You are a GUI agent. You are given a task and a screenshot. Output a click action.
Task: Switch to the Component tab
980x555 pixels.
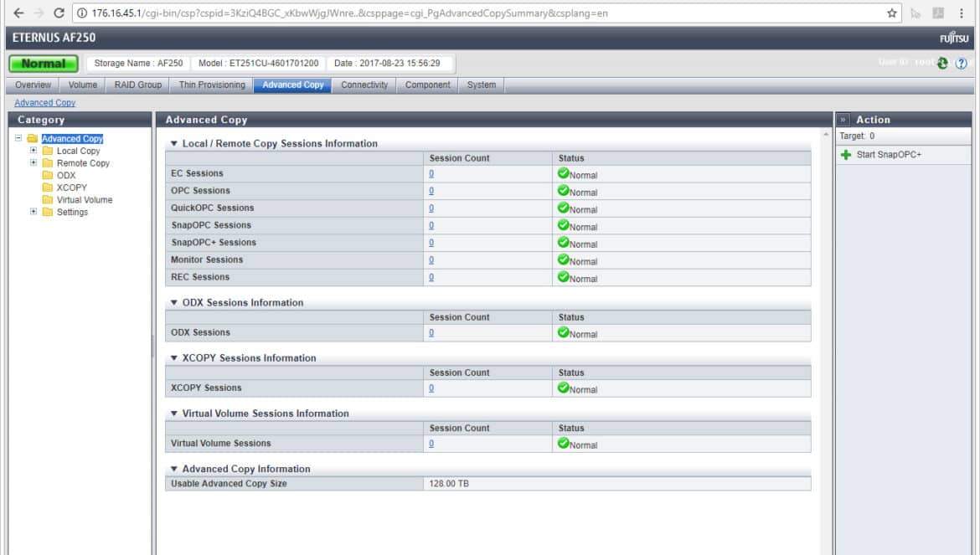427,85
